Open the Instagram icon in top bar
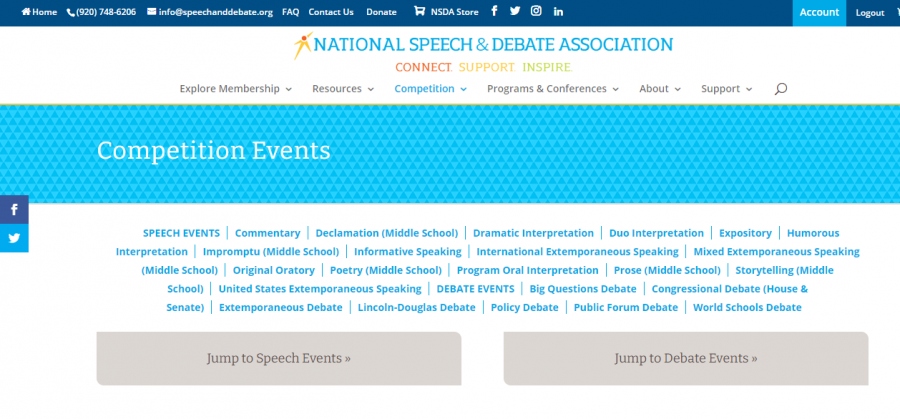The width and height of the screenshot is (900, 419). (536, 11)
